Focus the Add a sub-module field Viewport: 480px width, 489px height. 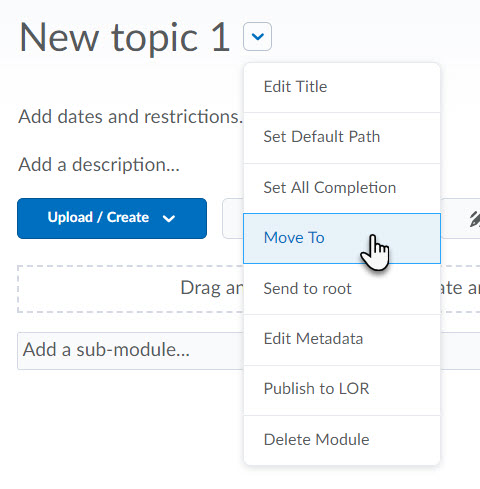coord(130,351)
